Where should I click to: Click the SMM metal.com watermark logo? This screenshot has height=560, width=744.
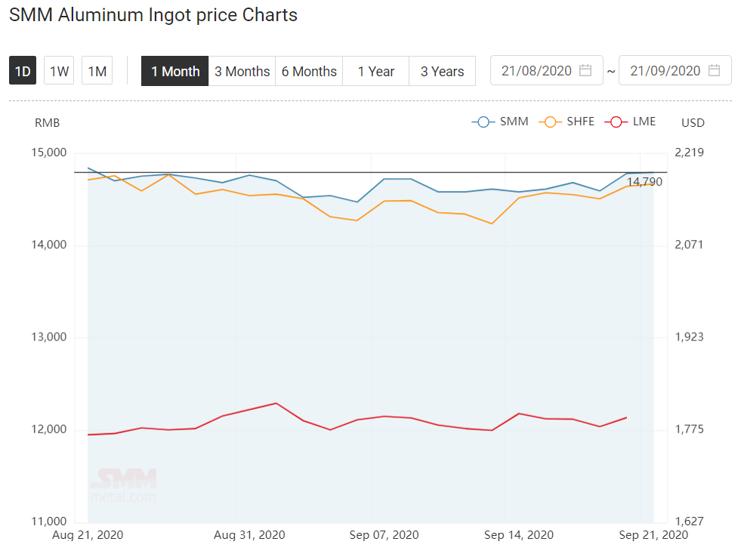point(123,485)
